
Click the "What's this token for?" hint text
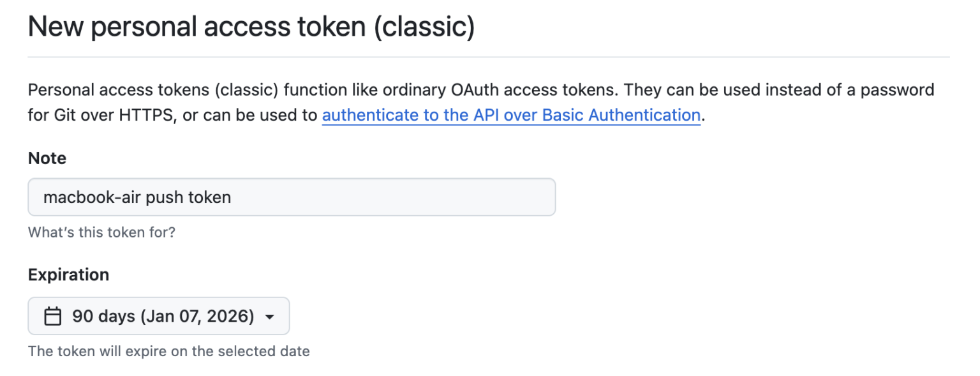point(101,232)
